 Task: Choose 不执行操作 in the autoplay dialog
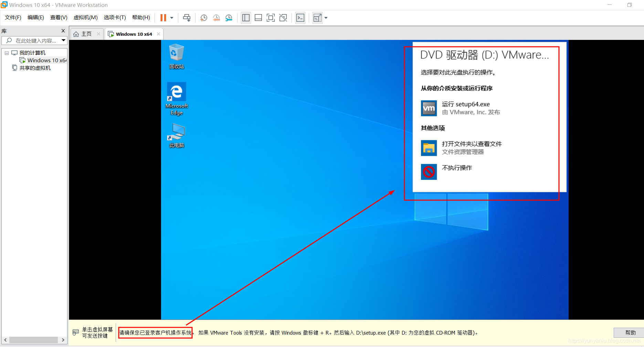[457, 168]
